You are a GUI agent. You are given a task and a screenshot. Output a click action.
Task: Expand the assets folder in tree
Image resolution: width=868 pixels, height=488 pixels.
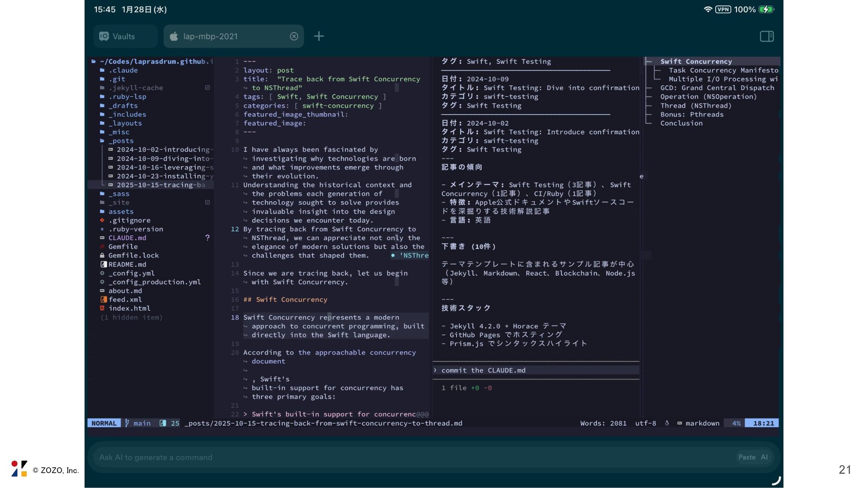tap(120, 211)
